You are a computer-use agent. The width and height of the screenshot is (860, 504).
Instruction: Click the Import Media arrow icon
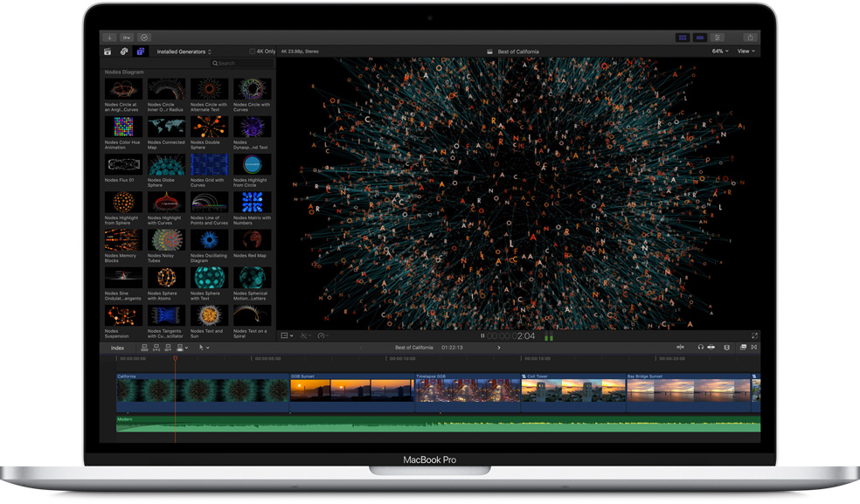coord(110,38)
